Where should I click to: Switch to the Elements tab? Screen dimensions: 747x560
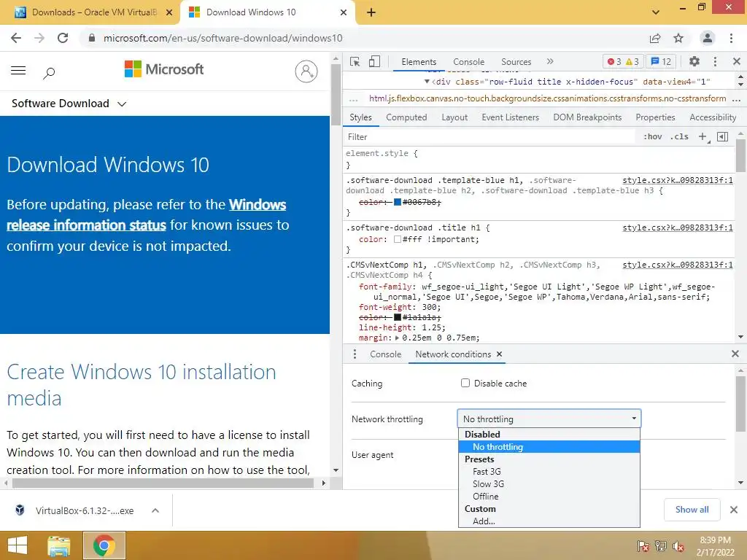pos(419,62)
